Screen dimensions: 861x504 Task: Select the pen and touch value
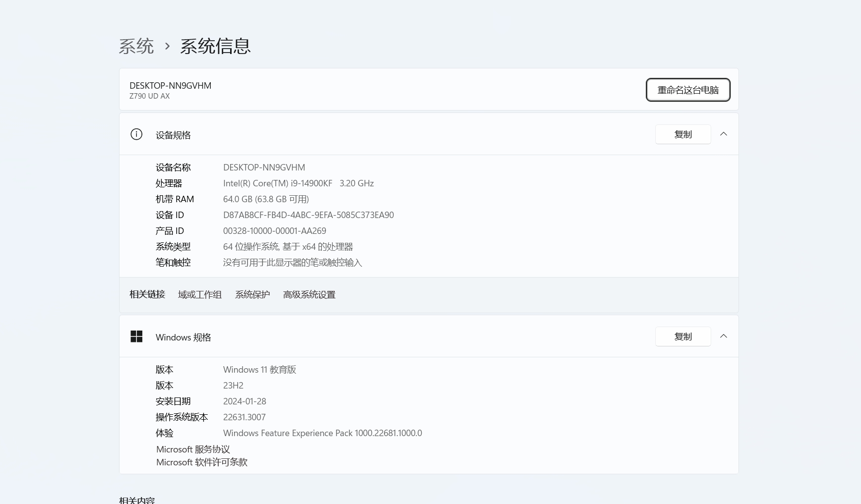point(293,263)
